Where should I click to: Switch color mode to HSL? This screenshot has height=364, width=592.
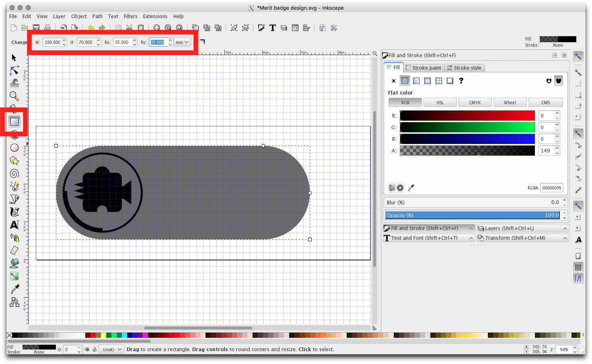[440, 103]
